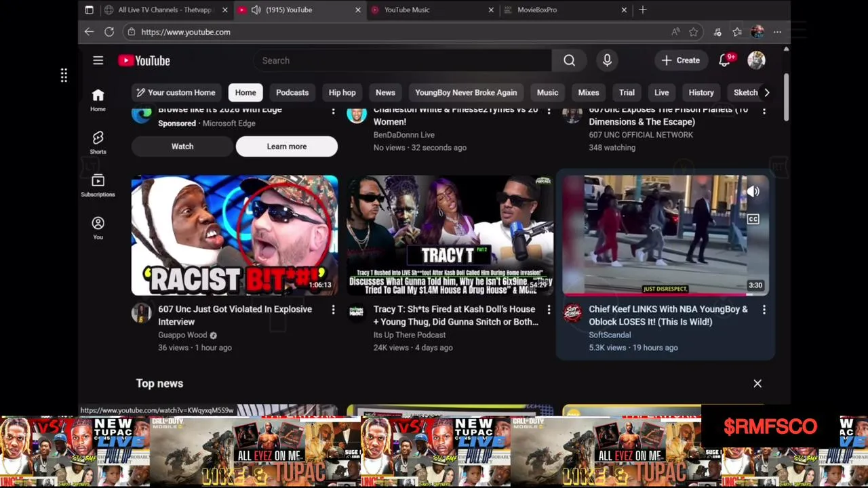Open SoftScandal channel link
868x488 pixels.
pos(610,335)
